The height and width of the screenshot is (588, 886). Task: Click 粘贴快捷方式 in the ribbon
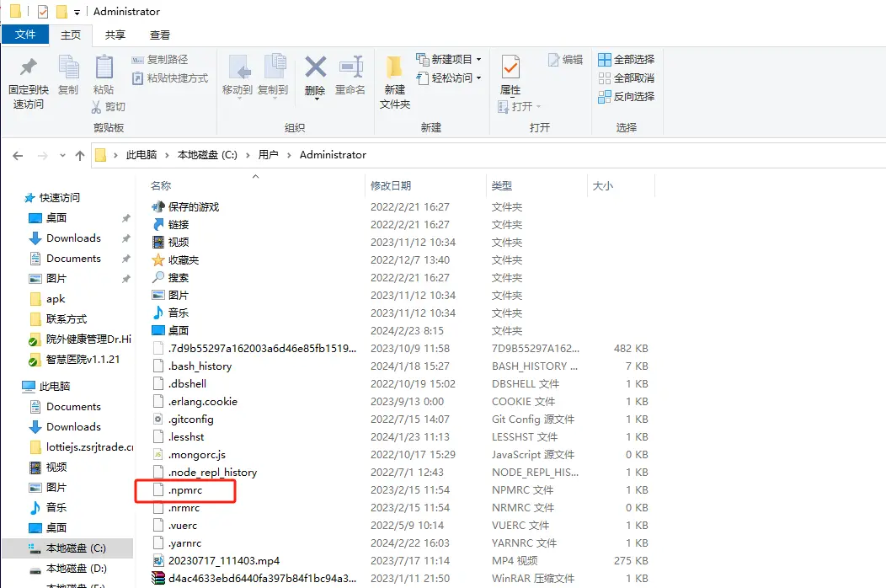[x=170, y=78]
